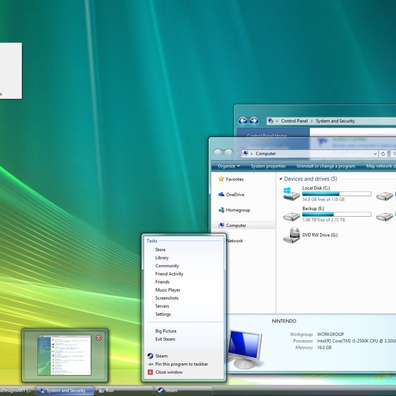The height and width of the screenshot is (396, 396).
Task: Click the OneDrive cloud icon
Action: (221, 194)
